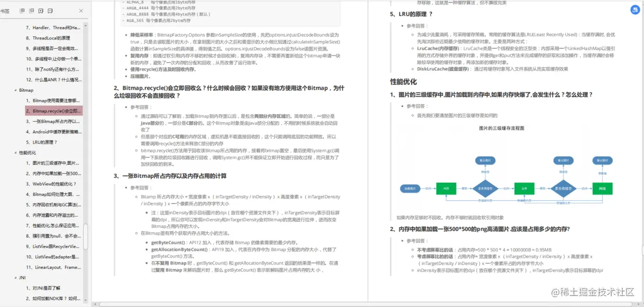The height and width of the screenshot is (307, 644).
Task: Open bookmark 8、强引用置为null,会不会...
Action: pos(53,236)
